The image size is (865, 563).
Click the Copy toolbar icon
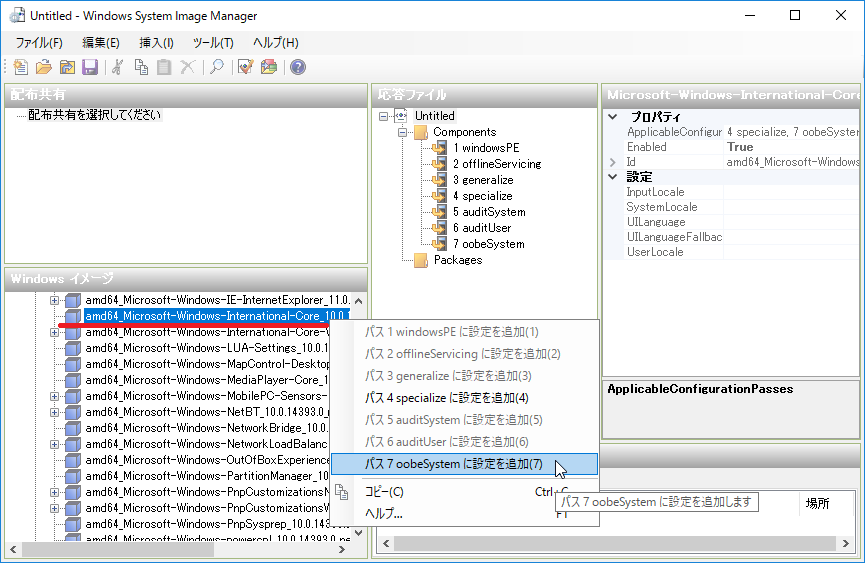[141, 67]
